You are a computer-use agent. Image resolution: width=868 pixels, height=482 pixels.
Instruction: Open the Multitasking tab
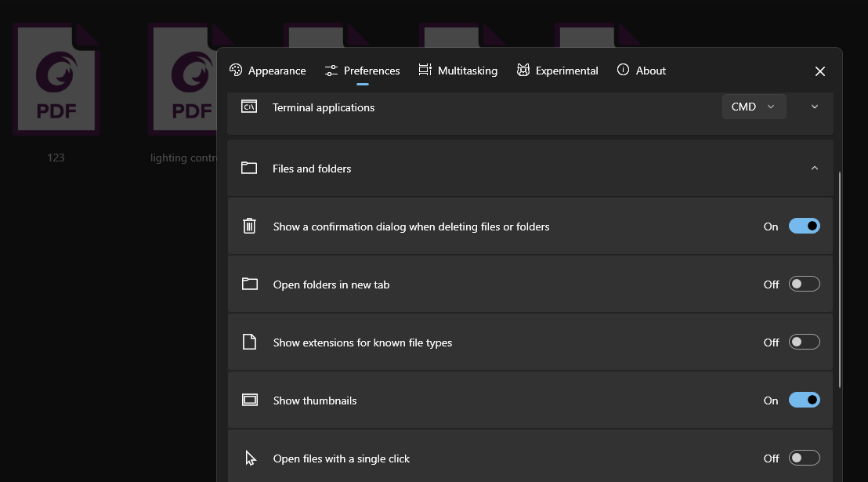tap(458, 71)
